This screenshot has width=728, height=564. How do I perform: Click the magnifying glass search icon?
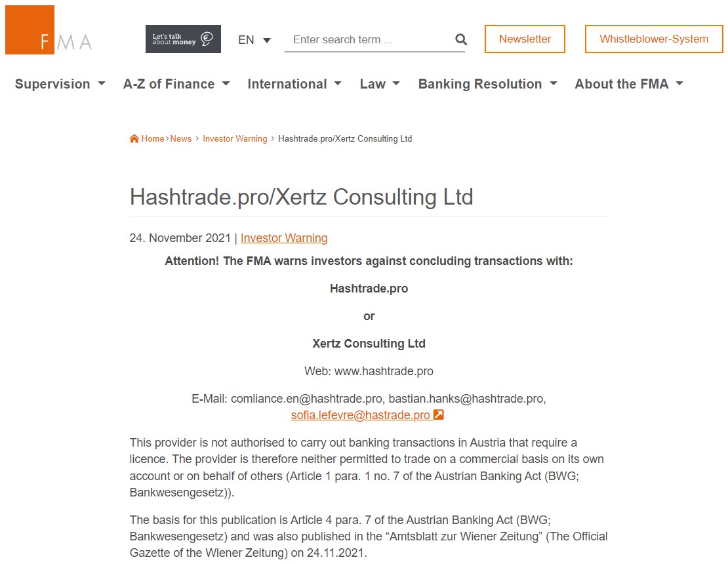460,39
